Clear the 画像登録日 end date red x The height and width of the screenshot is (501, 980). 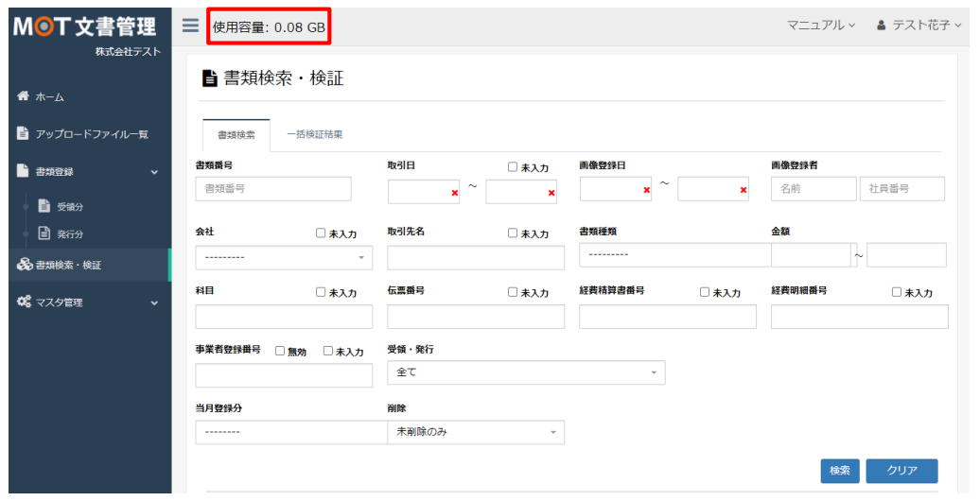[x=744, y=190]
